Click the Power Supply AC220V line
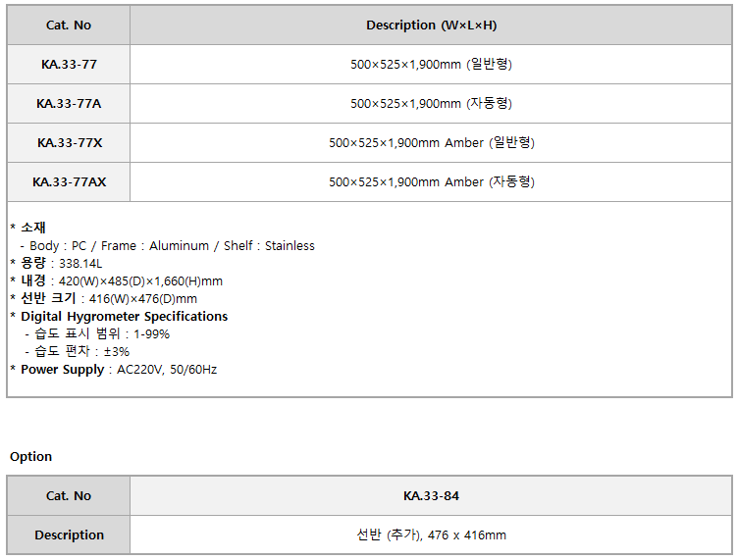 (114, 370)
